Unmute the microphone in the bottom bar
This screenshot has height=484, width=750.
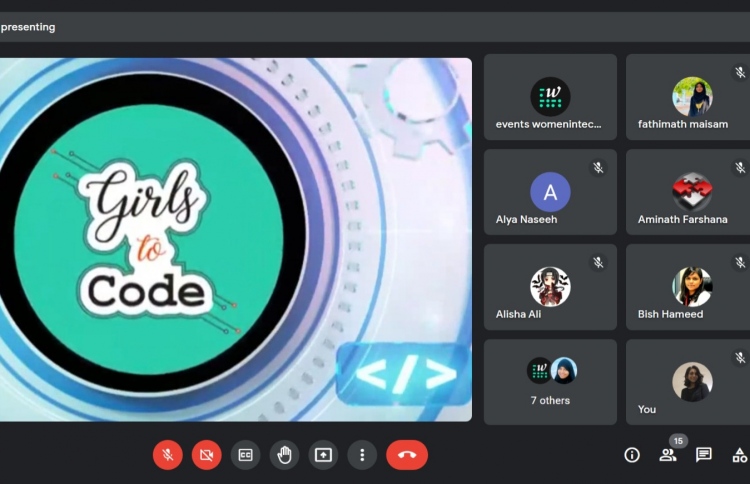click(168, 455)
